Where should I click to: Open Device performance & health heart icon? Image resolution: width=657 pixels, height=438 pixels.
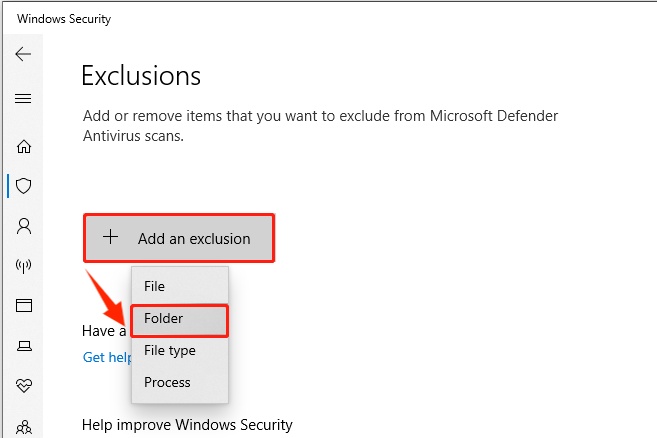24,385
